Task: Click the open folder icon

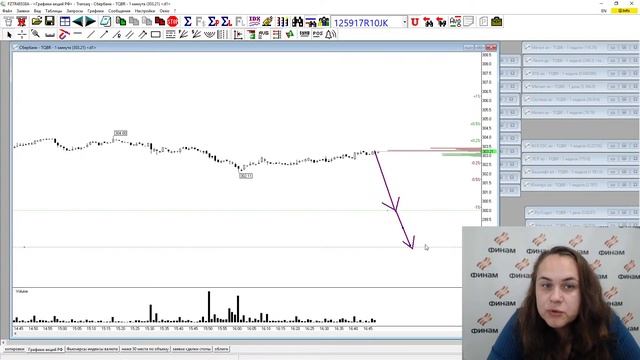Action: point(37,21)
